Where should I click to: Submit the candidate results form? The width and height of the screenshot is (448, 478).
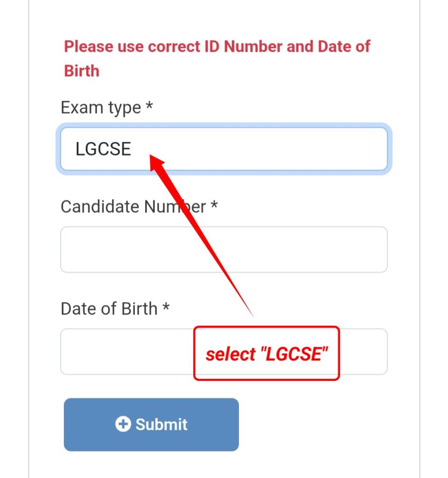click(x=151, y=424)
